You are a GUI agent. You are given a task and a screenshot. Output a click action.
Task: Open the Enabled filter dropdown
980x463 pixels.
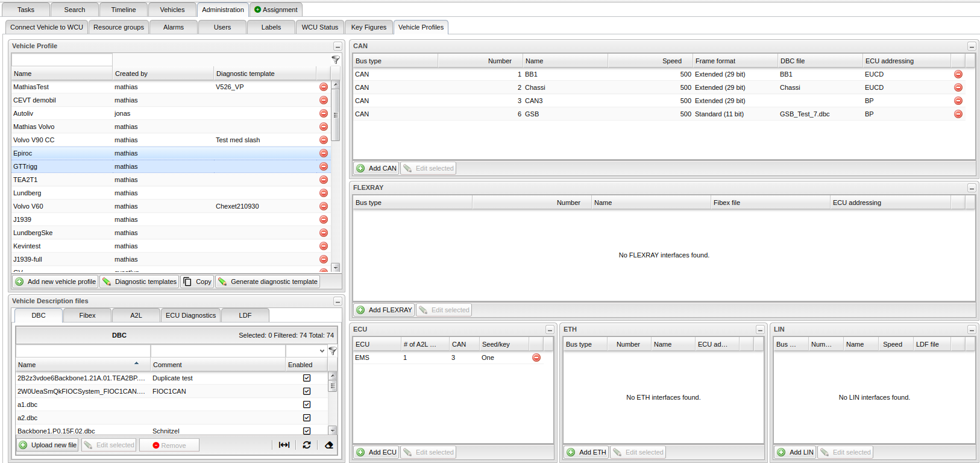322,351
